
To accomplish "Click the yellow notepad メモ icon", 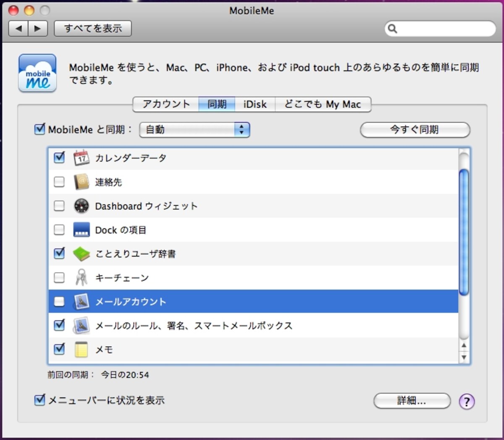I will [81, 349].
